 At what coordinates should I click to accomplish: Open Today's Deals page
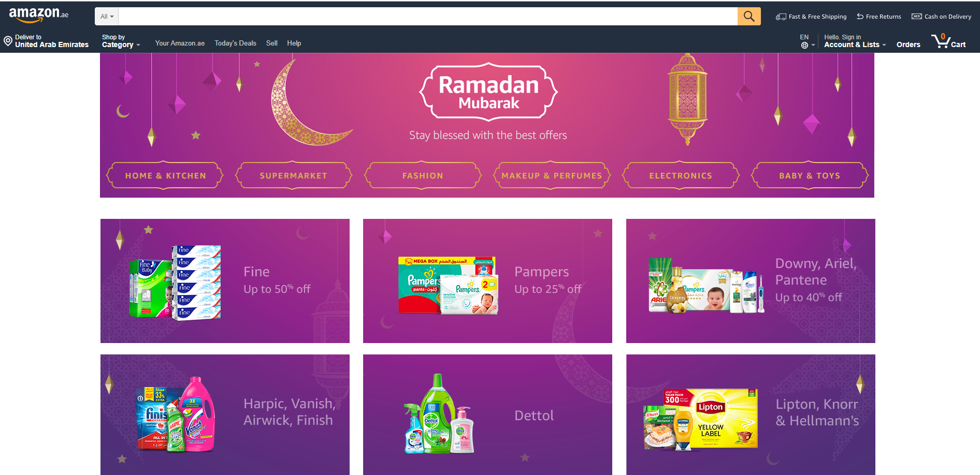(x=235, y=43)
